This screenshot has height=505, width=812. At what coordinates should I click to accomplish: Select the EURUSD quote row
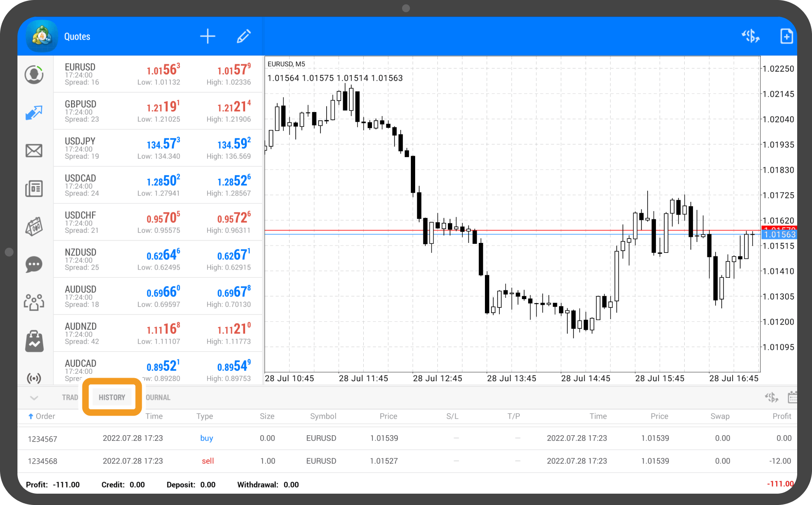tap(158, 74)
